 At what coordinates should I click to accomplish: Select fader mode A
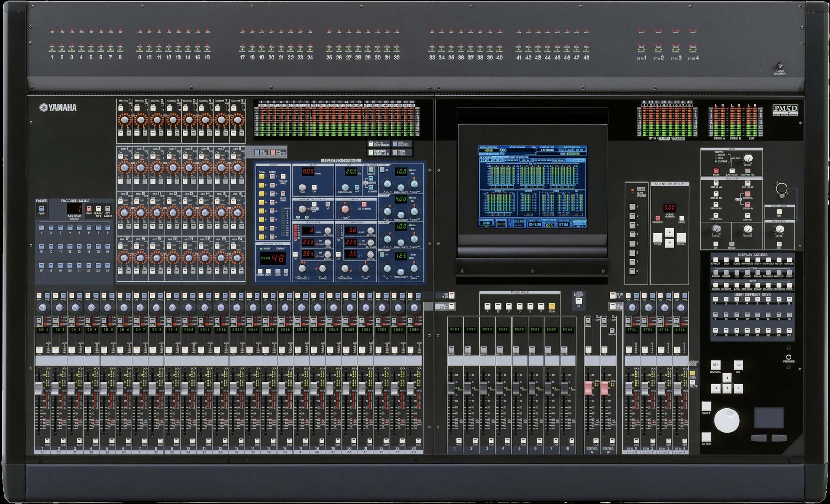tap(487, 306)
